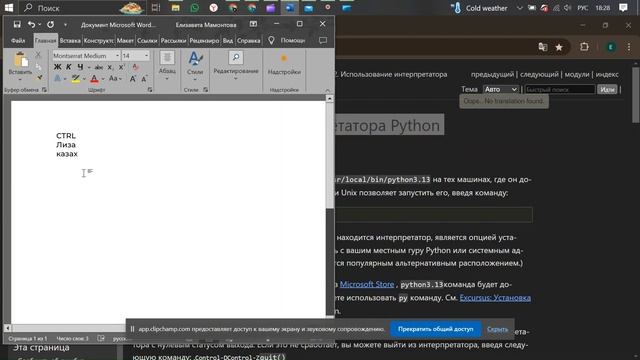The height and width of the screenshot is (360, 640).
Task: Toggle italic К formatting
Action: coord(69,67)
